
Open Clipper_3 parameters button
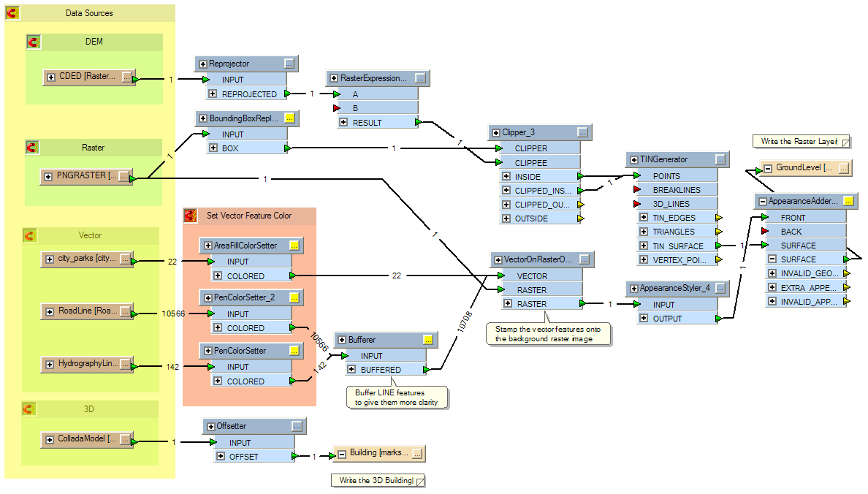(x=582, y=132)
